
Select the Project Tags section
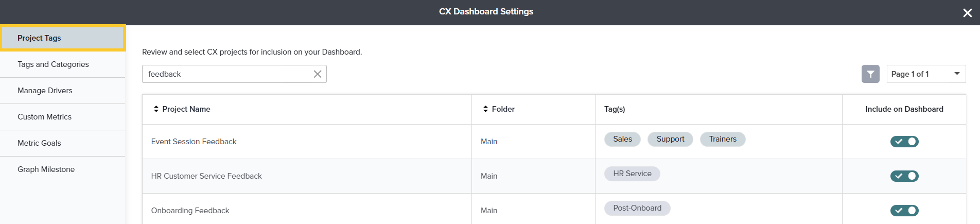click(39, 38)
